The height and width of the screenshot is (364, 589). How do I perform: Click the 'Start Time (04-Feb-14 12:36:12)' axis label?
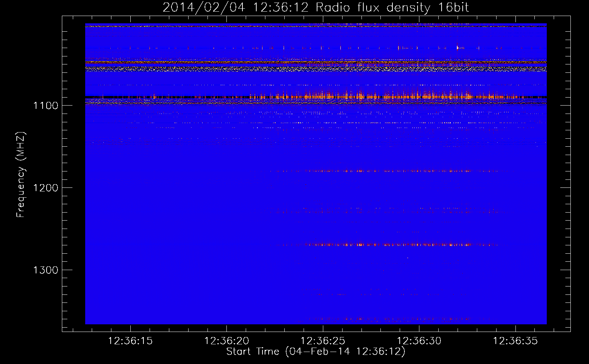316,352
